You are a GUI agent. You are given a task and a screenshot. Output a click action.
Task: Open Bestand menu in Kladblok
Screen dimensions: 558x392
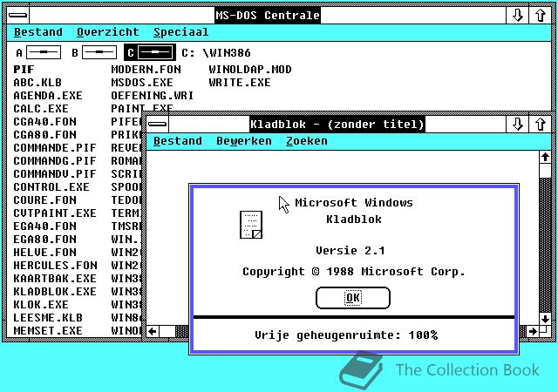click(178, 141)
